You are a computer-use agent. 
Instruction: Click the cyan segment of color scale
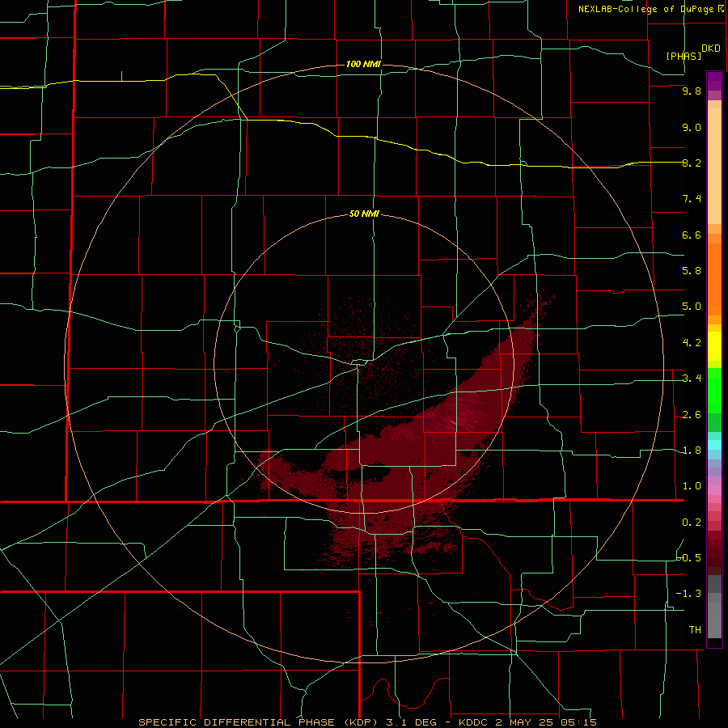coord(714,445)
